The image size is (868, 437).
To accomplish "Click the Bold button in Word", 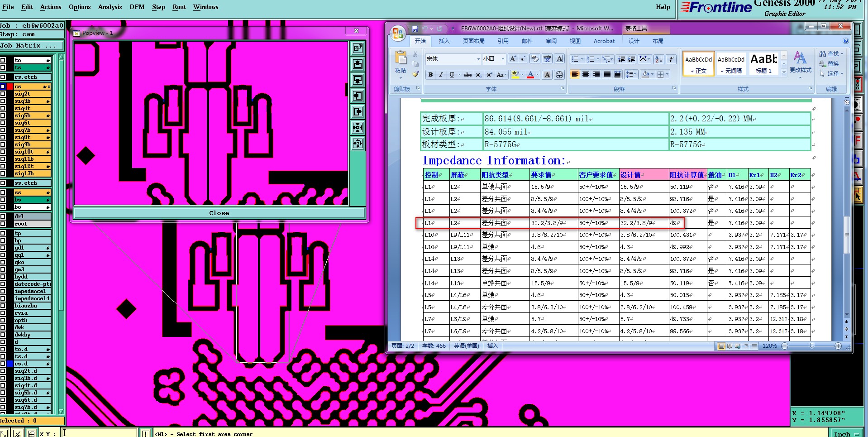I will click(430, 75).
